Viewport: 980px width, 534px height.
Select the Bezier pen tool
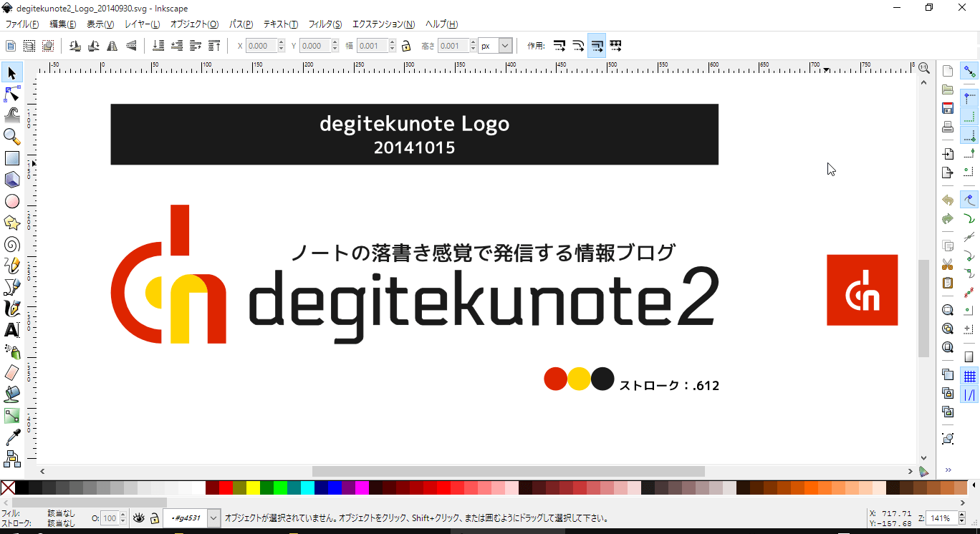pos(12,287)
